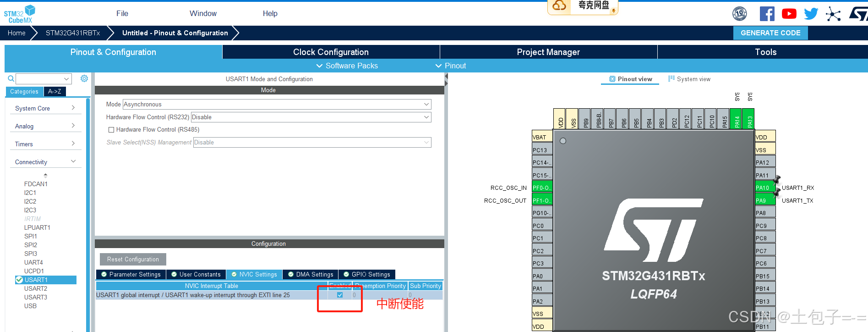Select SPI1 in the peripheral list

click(31, 236)
